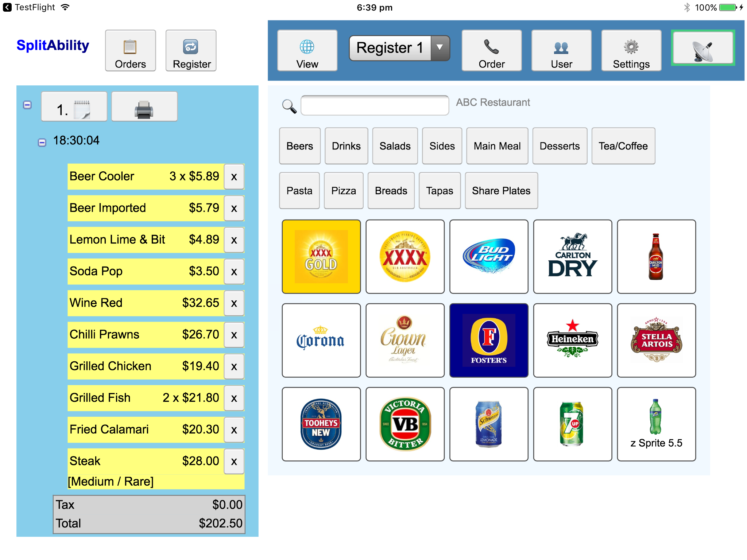The width and height of the screenshot is (747, 560).
Task: Open Settings gear button
Action: 631,51
